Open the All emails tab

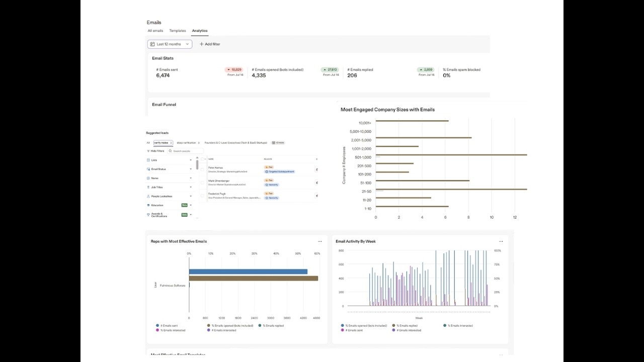click(x=155, y=31)
